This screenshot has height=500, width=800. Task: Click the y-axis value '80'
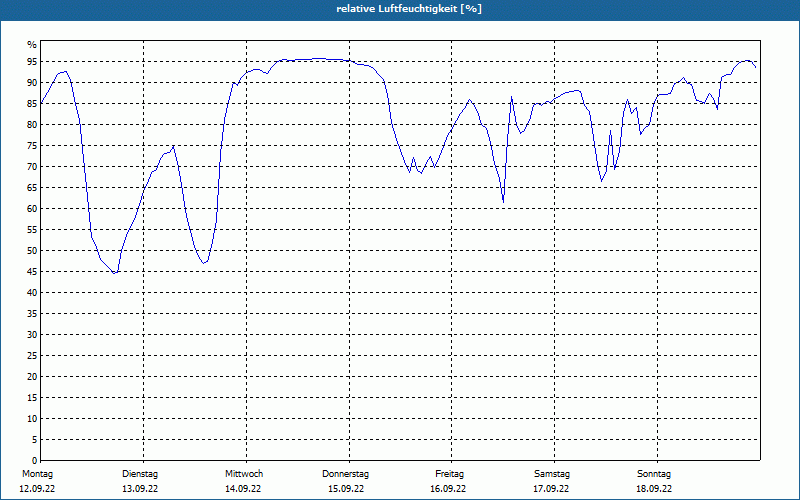pos(32,124)
